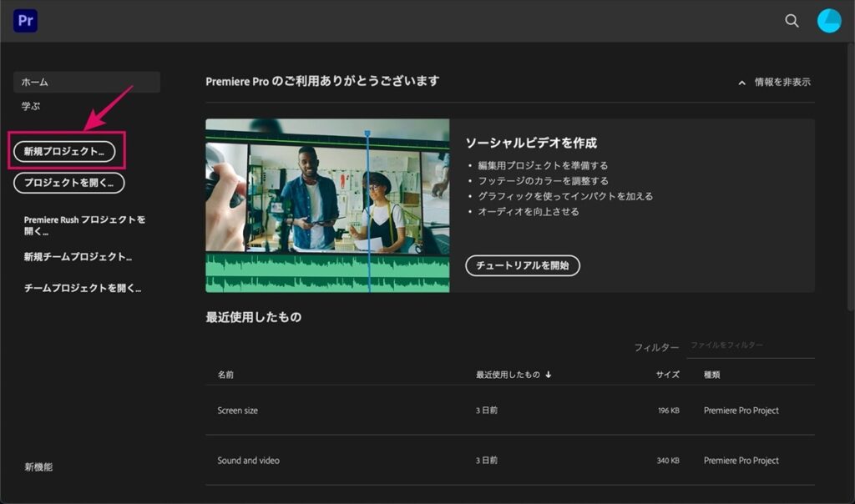The height and width of the screenshot is (504, 855).
Task: Open the Screen size project
Action: pyautogui.click(x=237, y=411)
